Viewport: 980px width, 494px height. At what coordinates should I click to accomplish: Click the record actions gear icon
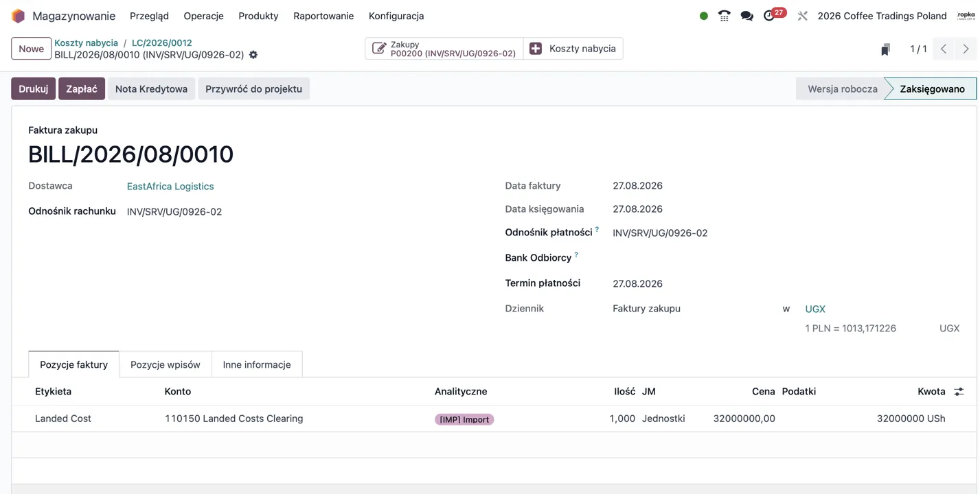click(253, 55)
